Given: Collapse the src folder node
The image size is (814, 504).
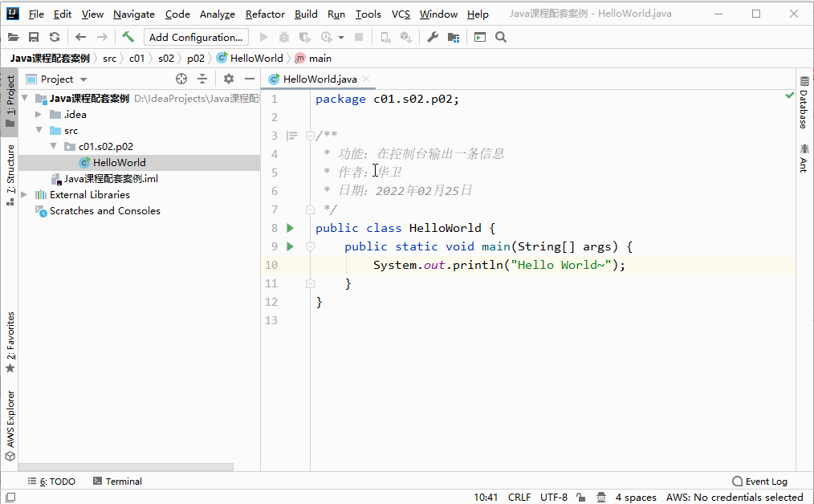Looking at the screenshot, I should (39, 130).
